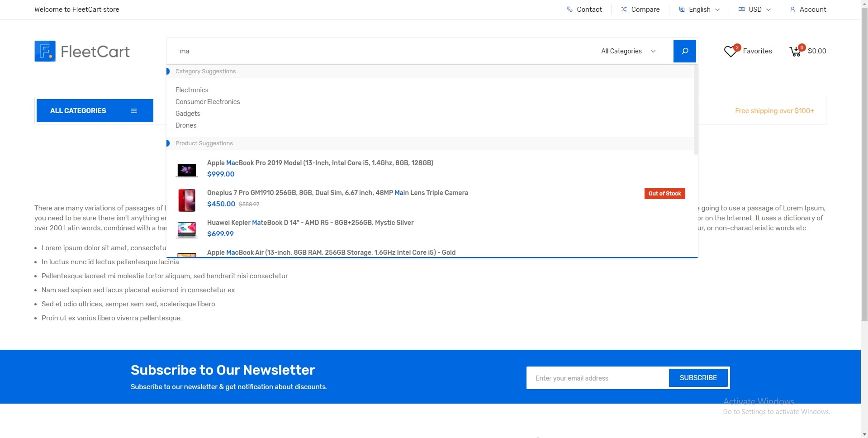Expand the English language dropdown
868x438 pixels.
[x=699, y=10]
